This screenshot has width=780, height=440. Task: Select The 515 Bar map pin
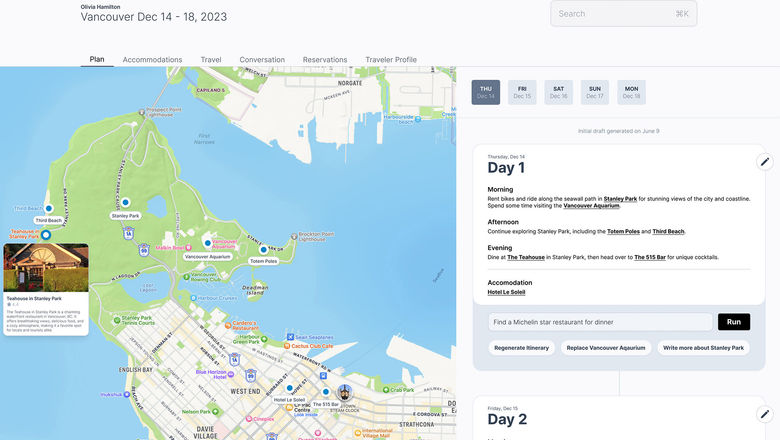(x=326, y=392)
